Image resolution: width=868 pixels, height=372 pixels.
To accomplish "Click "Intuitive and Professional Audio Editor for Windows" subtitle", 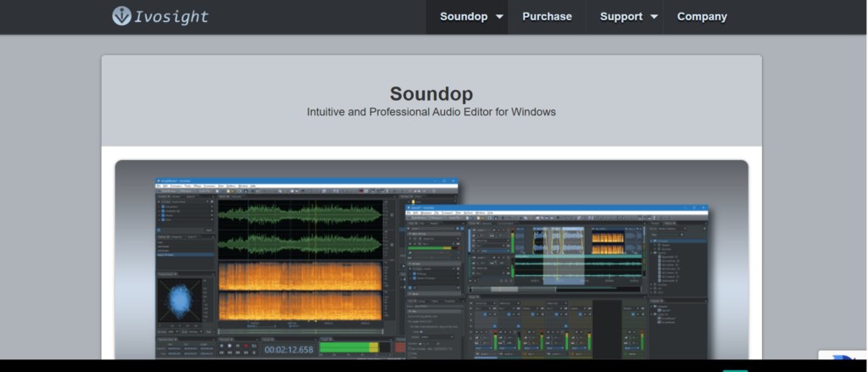I will (431, 112).
